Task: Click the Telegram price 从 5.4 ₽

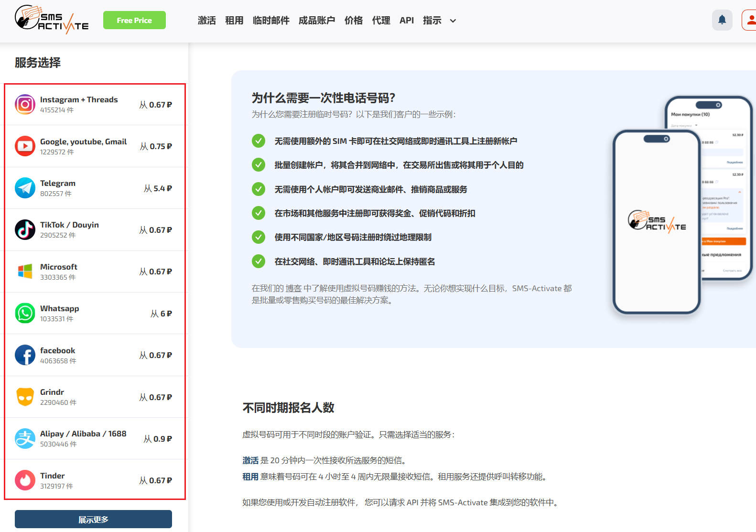Action: [158, 188]
